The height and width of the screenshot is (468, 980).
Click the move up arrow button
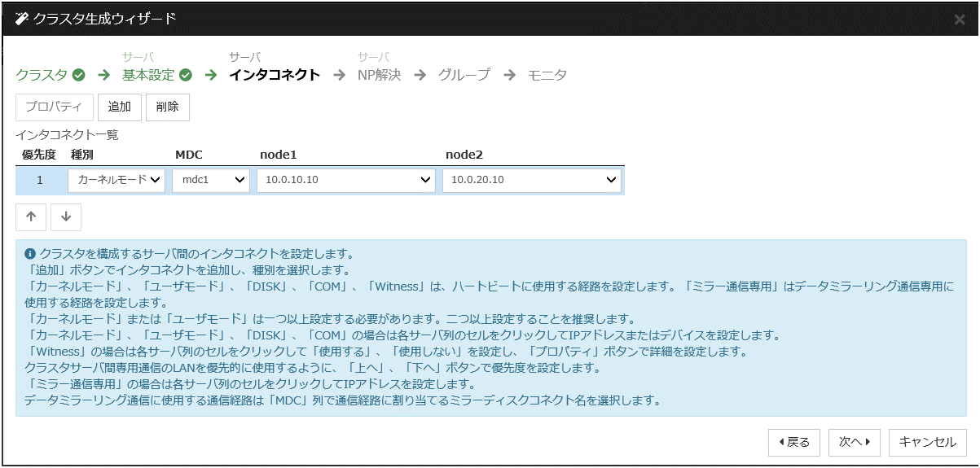coord(31,217)
